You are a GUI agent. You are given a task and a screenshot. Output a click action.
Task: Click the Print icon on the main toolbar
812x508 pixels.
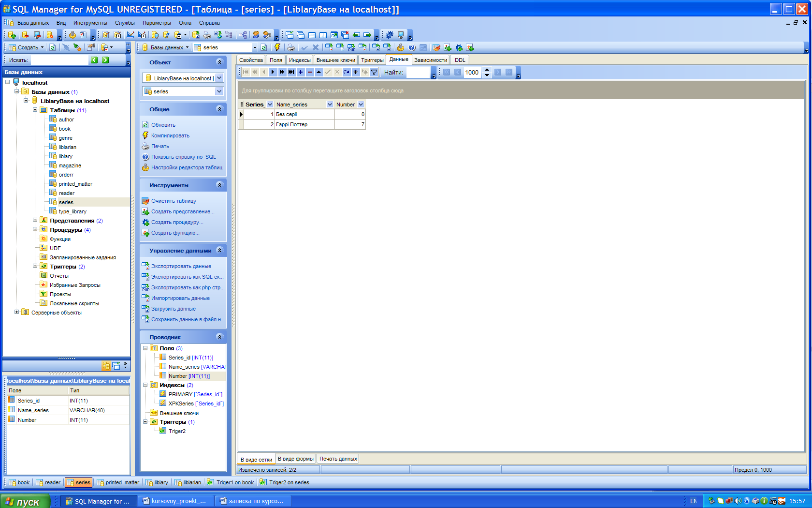tap(207, 35)
